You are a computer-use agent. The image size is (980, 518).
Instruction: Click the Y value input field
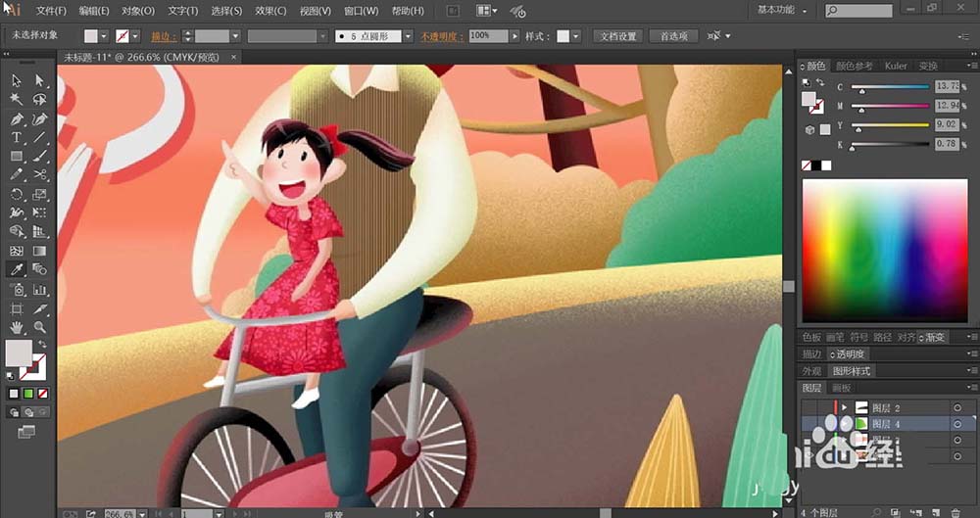click(x=947, y=125)
